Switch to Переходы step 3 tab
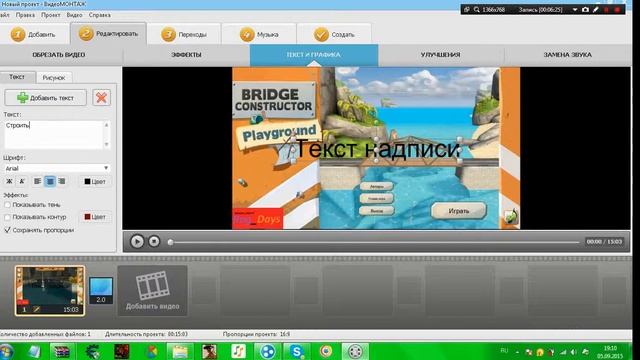Viewport: 640px width, 360px height. pyautogui.click(x=184, y=34)
